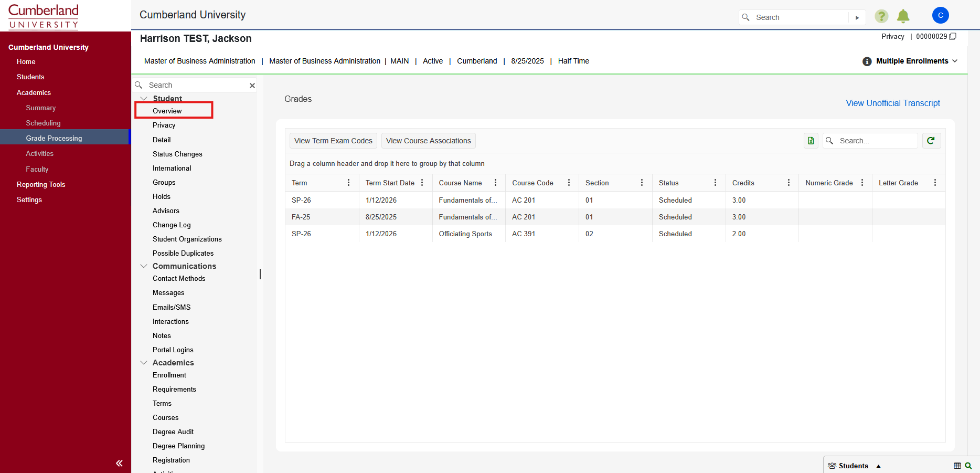Image resolution: width=980 pixels, height=473 pixels.
Task: Open Settings in the main menu
Action: click(x=29, y=199)
